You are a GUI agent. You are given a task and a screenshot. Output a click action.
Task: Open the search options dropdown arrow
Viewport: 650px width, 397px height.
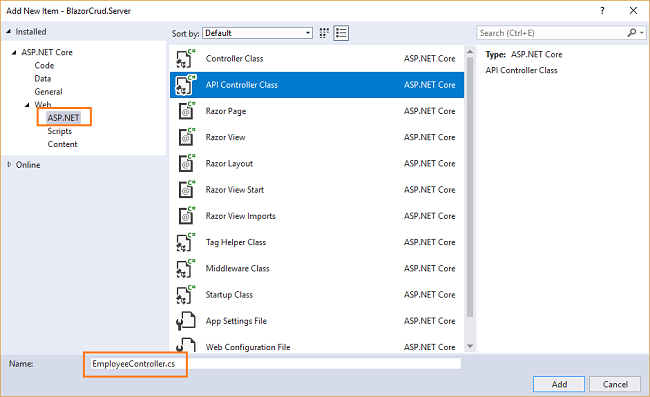(x=642, y=33)
